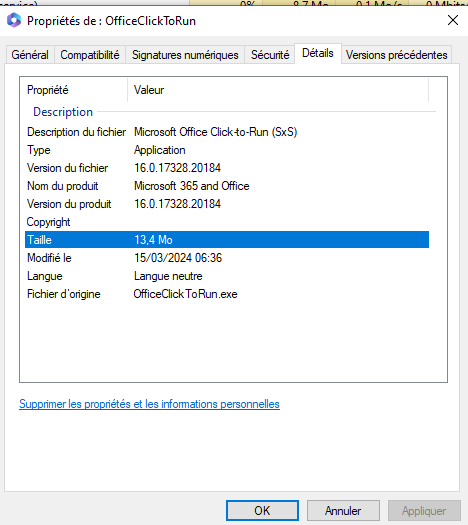This screenshot has height=525, width=468.
Task: Click the 'OfficeClickToRun.exe' value
Action: pyautogui.click(x=185, y=294)
